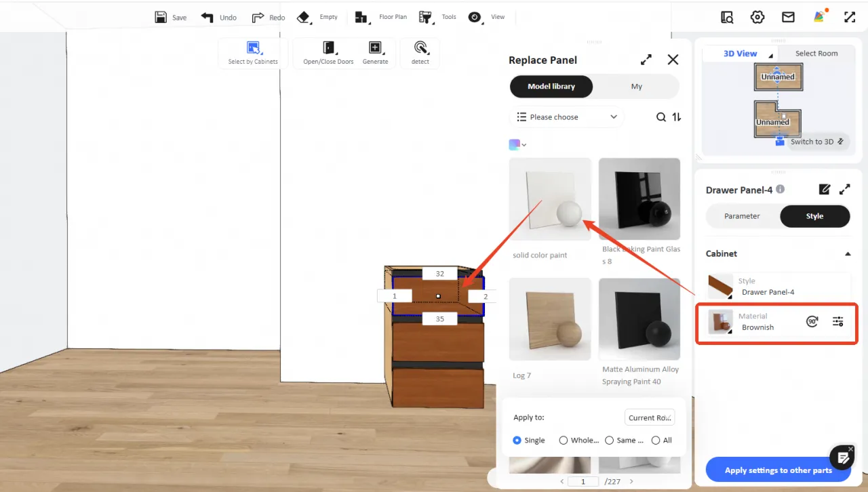Click the Open/Close Doors icon

(x=329, y=47)
